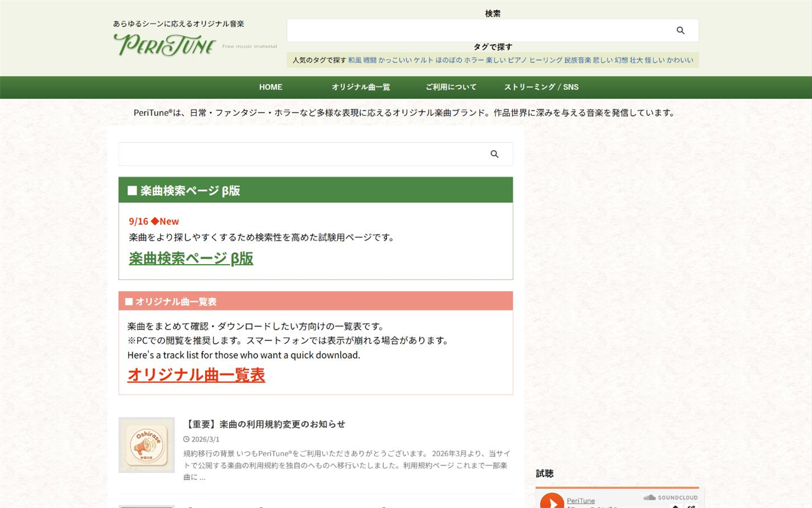This screenshot has width=812, height=508.
Task: Click the 試聴 sidebar heading
Action: pos(545,474)
